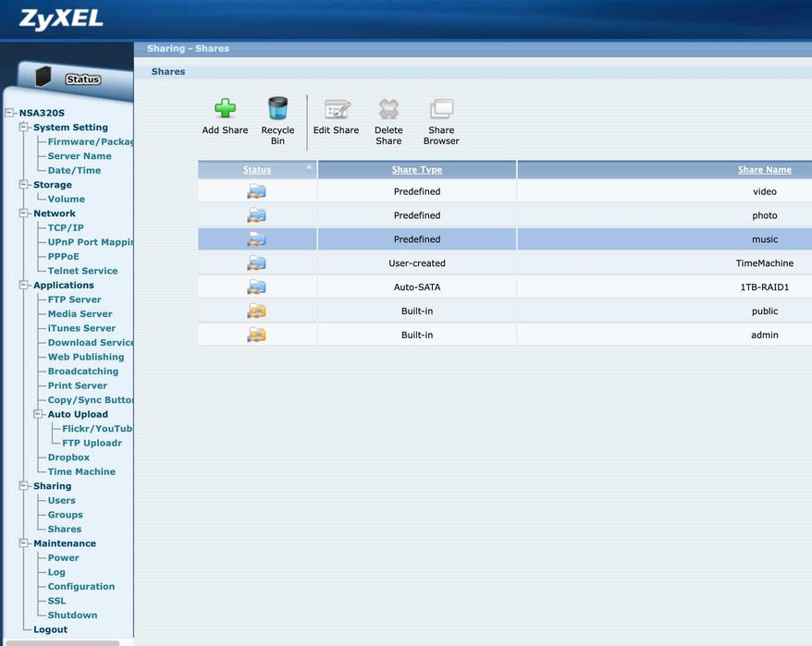This screenshot has height=646, width=812.
Task: Open Download Service application
Action: (x=91, y=342)
